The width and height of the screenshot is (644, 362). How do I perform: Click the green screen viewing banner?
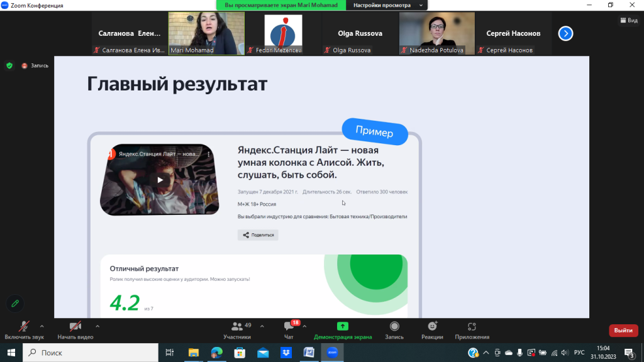coord(281,5)
